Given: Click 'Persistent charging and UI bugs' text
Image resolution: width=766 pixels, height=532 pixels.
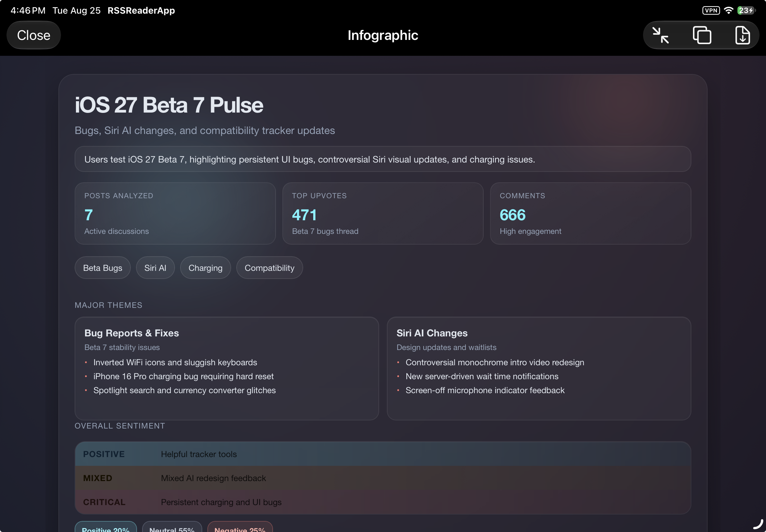Looking at the screenshot, I should [221, 502].
